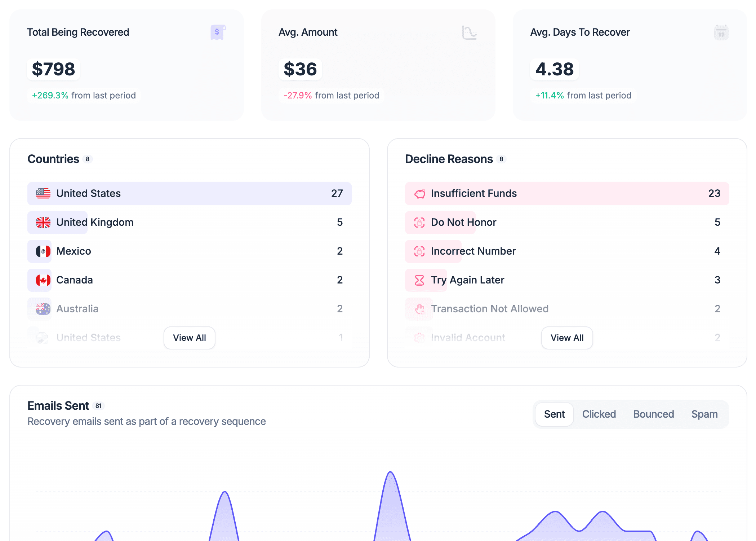
Task: Click the card icon beside Do Not Honor
Action: click(x=419, y=222)
